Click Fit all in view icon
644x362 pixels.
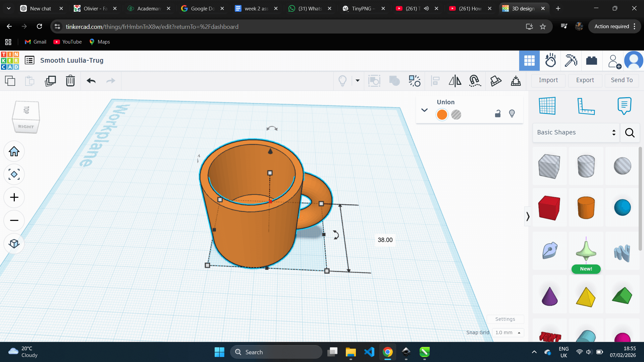click(14, 174)
